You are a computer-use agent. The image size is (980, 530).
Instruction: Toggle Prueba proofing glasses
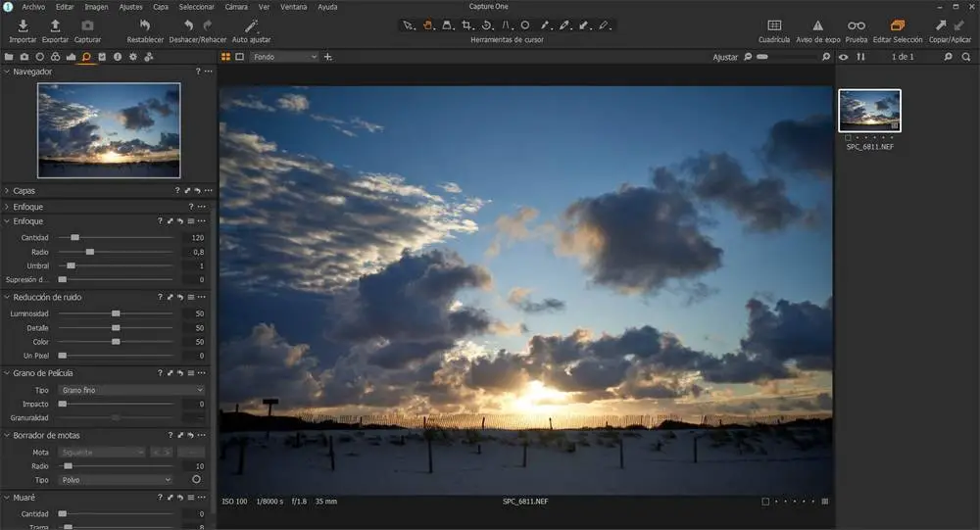point(857,25)
